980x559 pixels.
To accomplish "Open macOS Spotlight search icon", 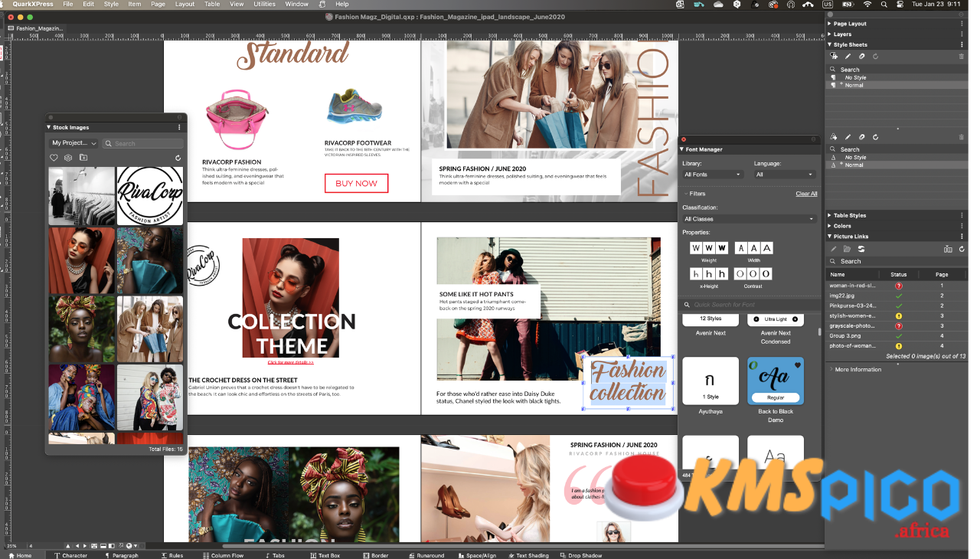I will coord(885,5).
